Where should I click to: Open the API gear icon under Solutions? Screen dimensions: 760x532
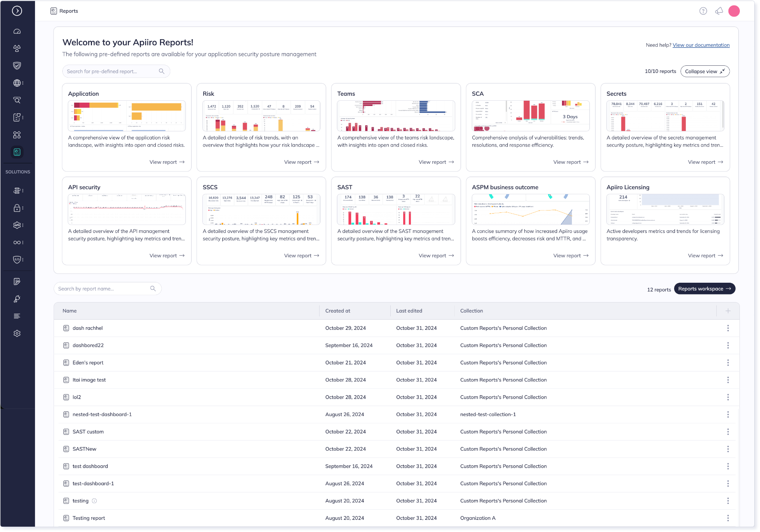click(17, 225)
